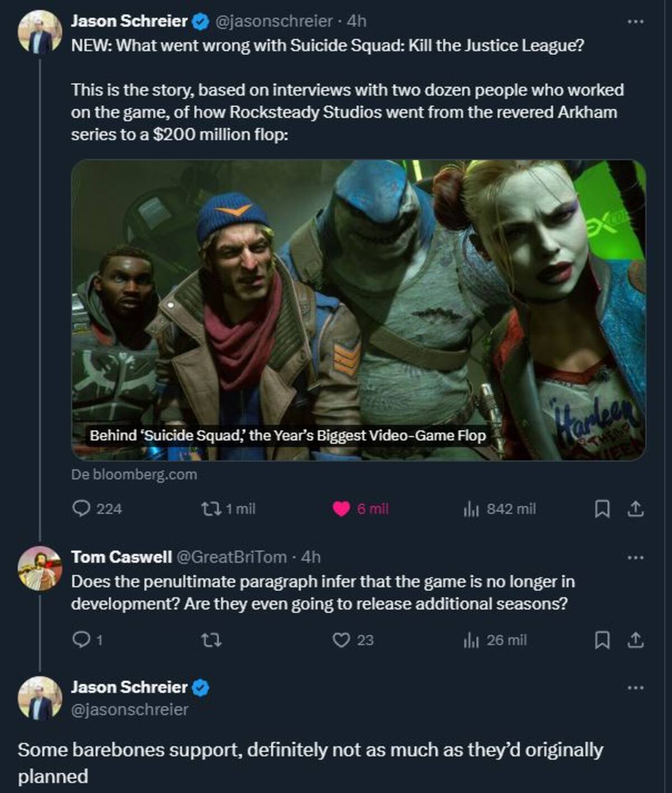The image size is (672, 793).
Task: View analytics showing 842 mil views
Action: (500, 509)
